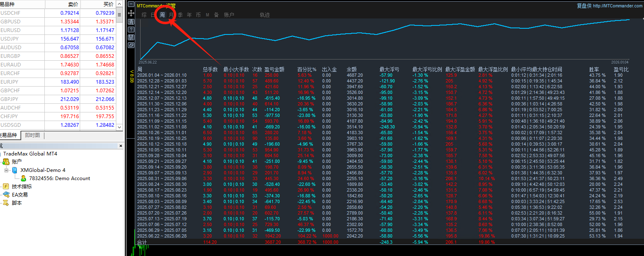Select the USDJPY symbol row
Screen dimensions: 644x256
click(58, 39)
